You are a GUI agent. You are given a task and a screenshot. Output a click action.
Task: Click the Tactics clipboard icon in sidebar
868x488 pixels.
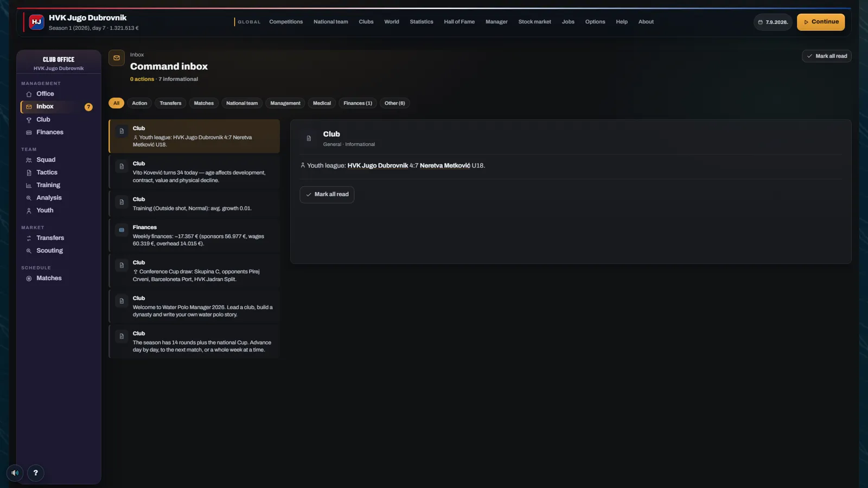(x=29, y=172)
